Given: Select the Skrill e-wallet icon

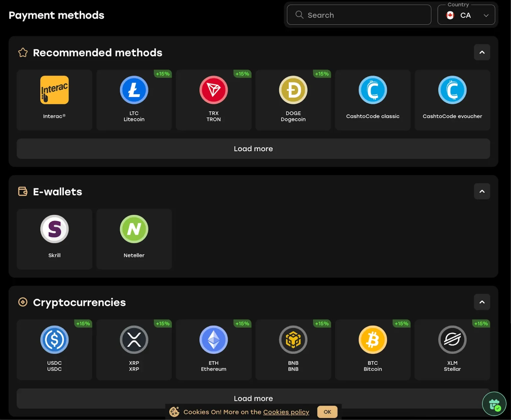Looking at the screenshot, I should pos(54,229).
